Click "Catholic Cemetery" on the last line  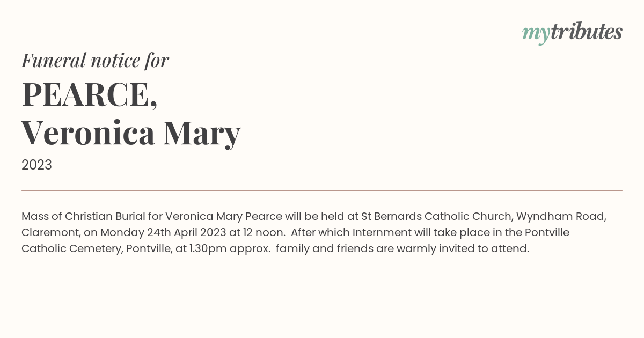tap(71, 248)
